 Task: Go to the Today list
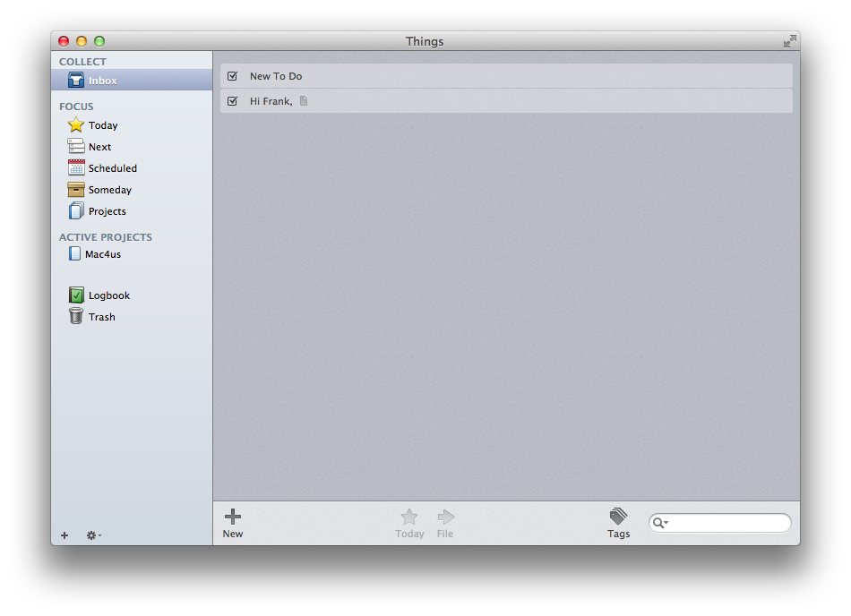point(103,125)
